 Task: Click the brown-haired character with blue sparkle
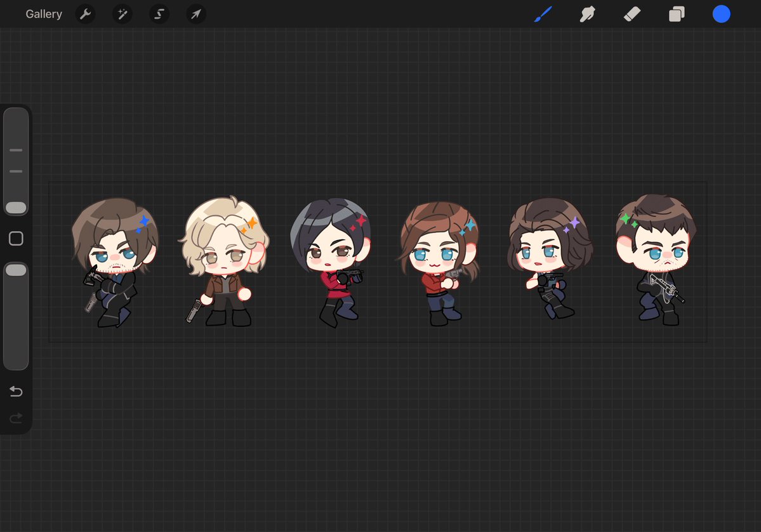(114, 262)
